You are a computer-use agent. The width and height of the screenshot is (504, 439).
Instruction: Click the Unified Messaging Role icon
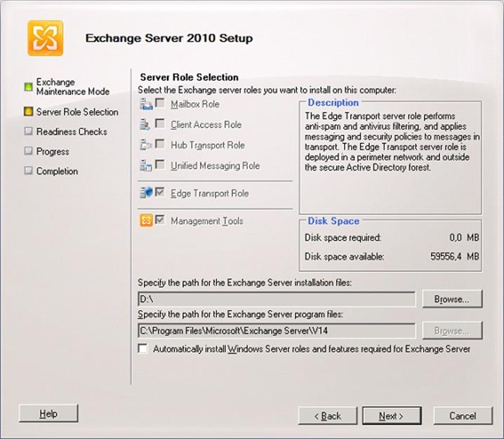[x=146, y=166]
